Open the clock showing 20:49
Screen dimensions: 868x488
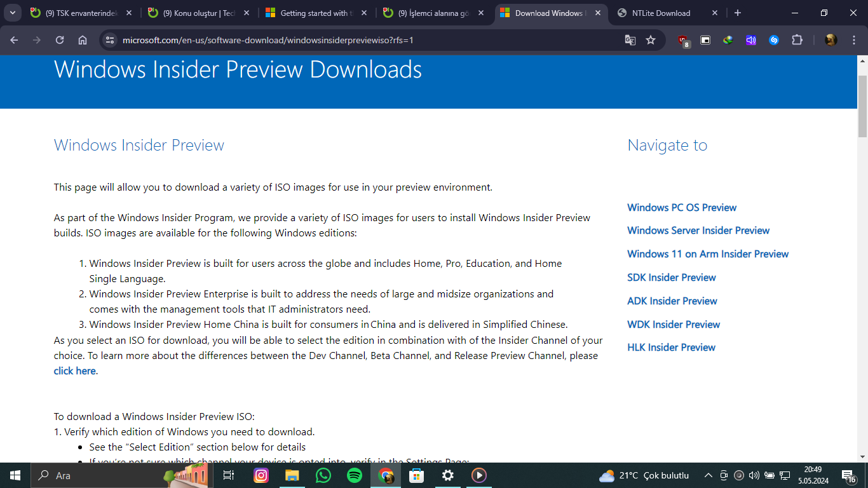click(x=814, y=475)
